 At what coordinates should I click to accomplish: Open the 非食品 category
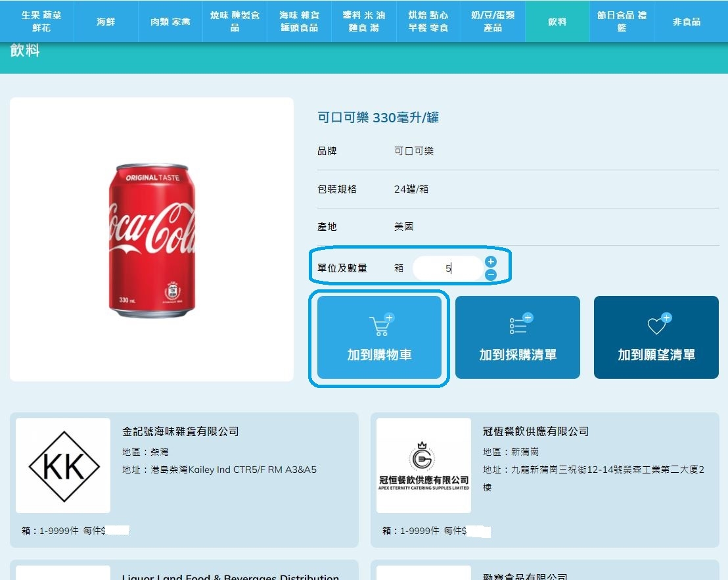[x=686, y=22]
